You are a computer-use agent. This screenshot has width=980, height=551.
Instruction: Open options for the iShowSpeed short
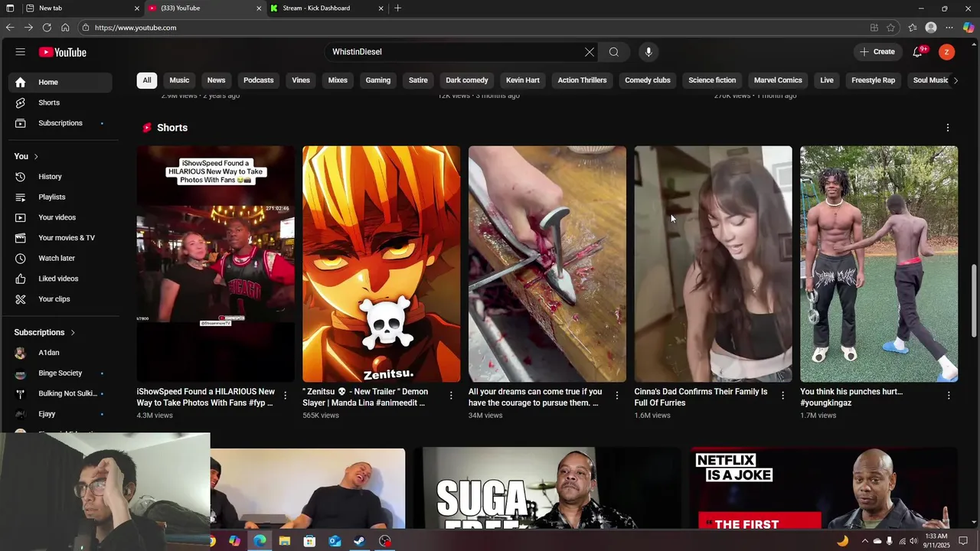285,396
